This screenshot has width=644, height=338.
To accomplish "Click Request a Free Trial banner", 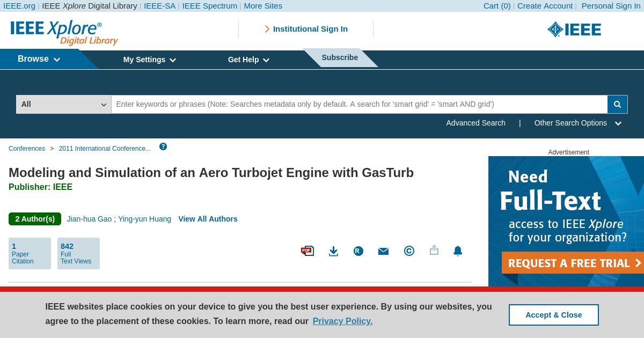I will [x=573, y=263].
